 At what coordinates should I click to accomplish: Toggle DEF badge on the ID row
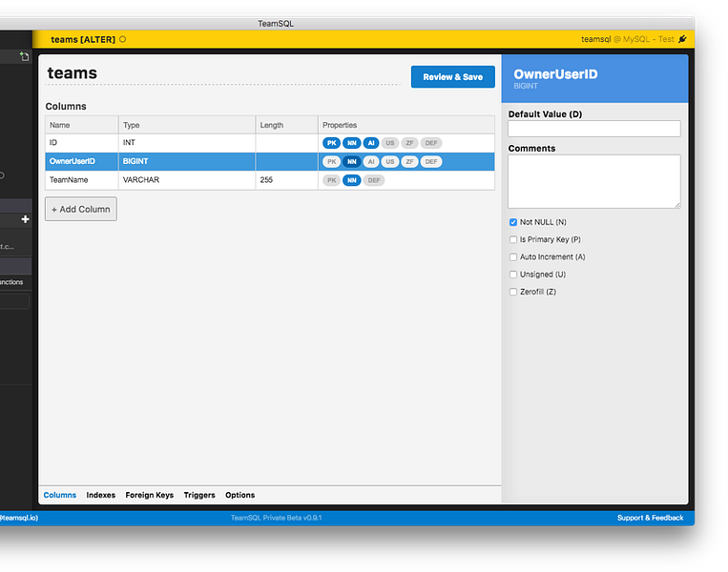coord(431,143)
